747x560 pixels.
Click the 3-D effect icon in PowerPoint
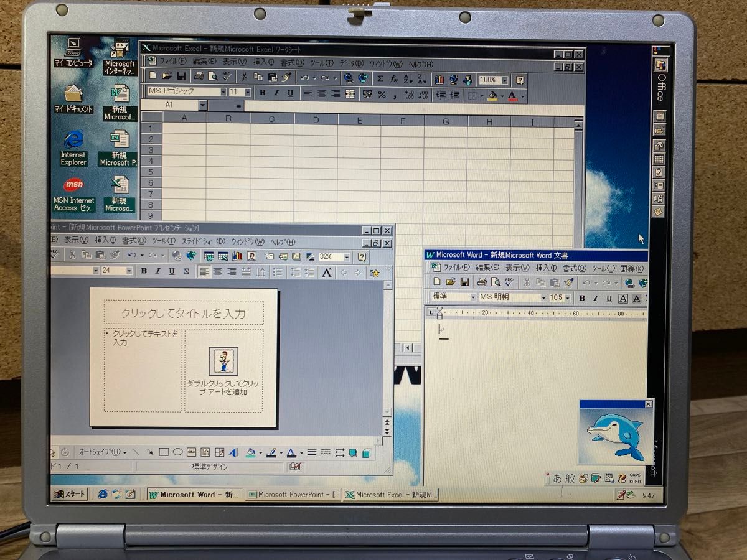pos(367,453)
